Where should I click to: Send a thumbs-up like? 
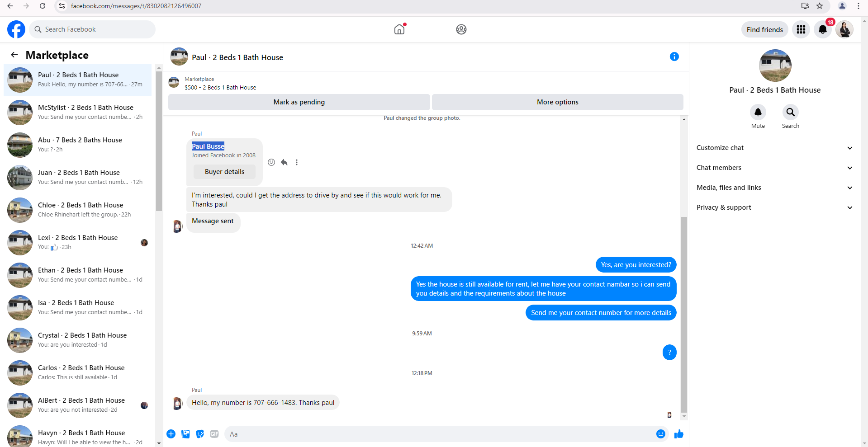[679, 434]
